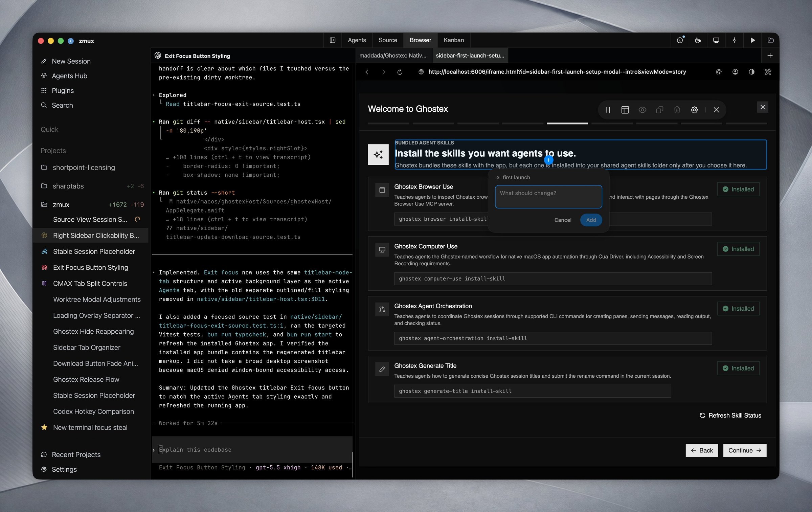Close the floating annotation toolbar with the X
Viewport: 812px width, 512px height.
coord(716,110)
